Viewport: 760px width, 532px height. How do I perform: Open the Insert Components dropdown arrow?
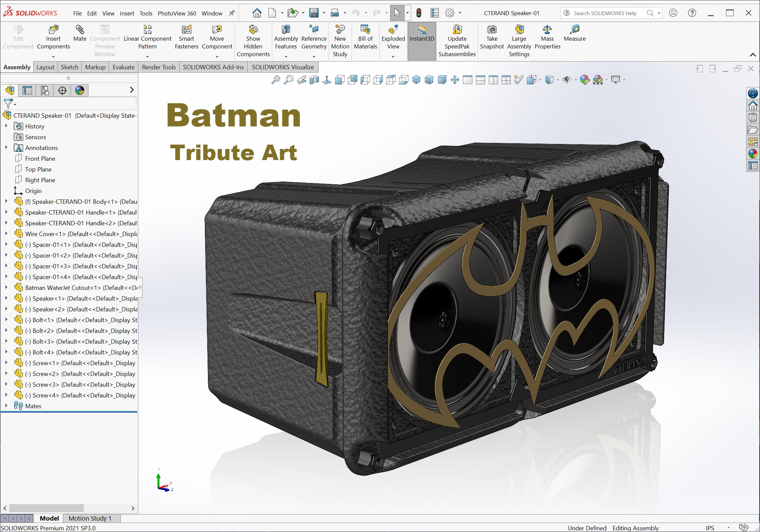pos(53,56)
